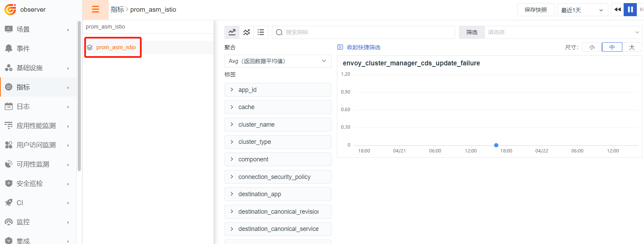Expand the 指标 submenu arrow
Image resolution: width=644 pixels, height=244 pixels.
click(x=68, y=87)
